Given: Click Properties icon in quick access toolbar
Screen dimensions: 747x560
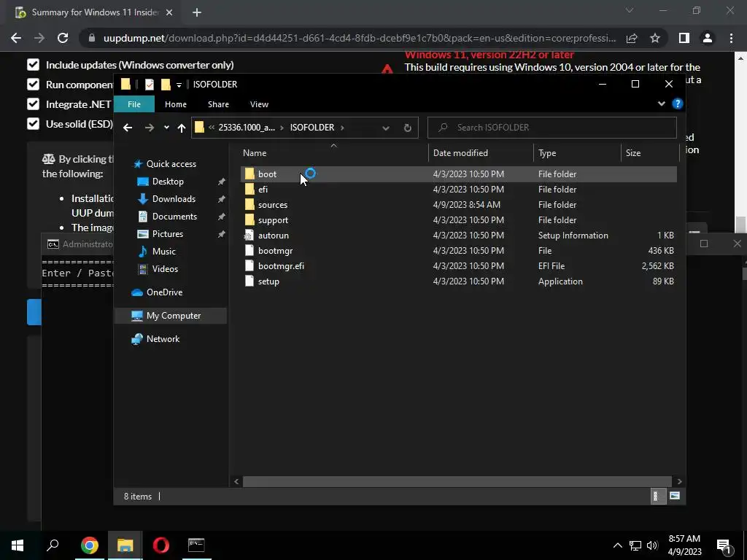Looking at the screenshot, I should point(150,85).
